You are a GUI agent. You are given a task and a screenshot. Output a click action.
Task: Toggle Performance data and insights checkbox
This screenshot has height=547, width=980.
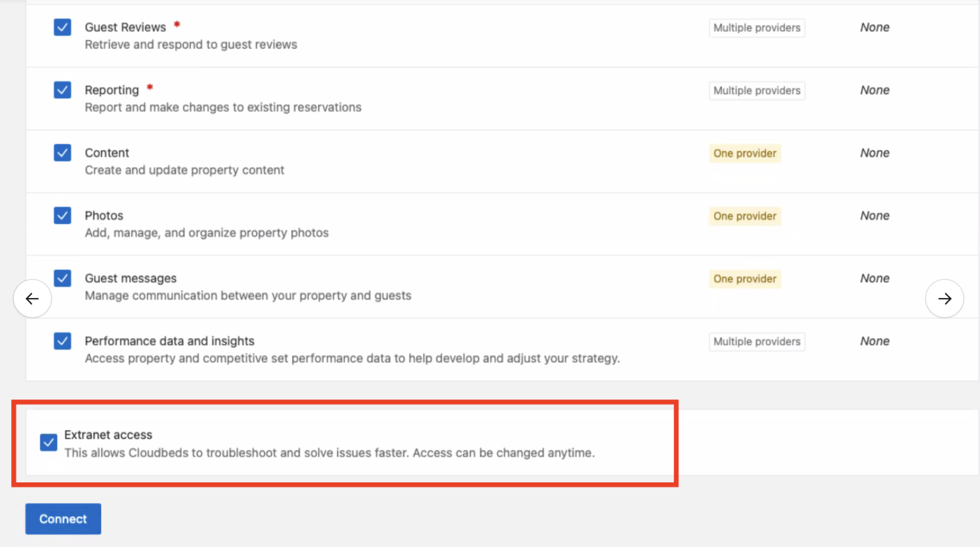tap(62, 341)
